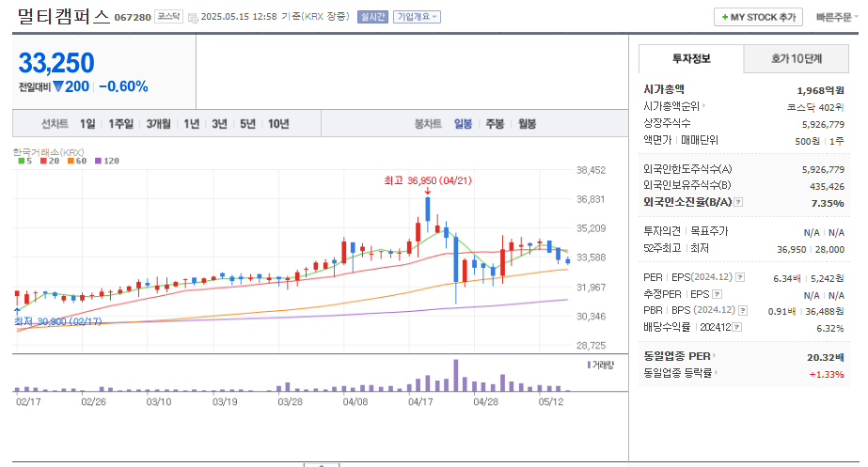868x467 pixels.
Task: Click the 배당수익률 value 6.32%
Action: tap(830, 329)
